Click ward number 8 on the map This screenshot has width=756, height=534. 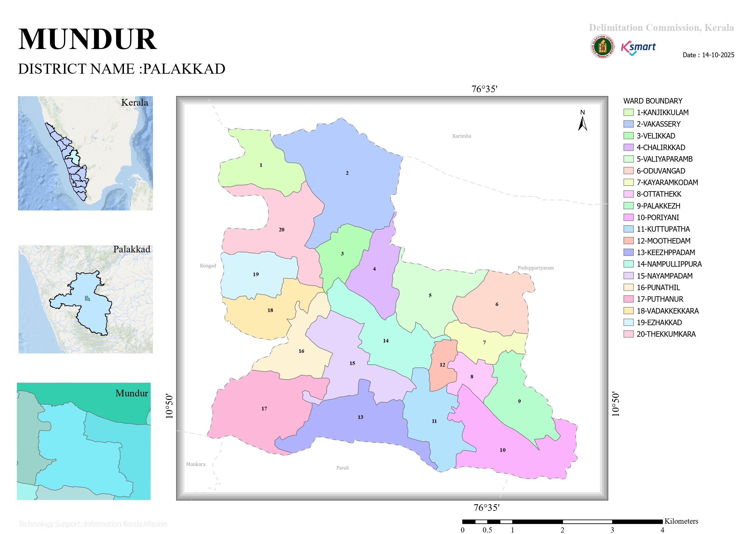472,377
